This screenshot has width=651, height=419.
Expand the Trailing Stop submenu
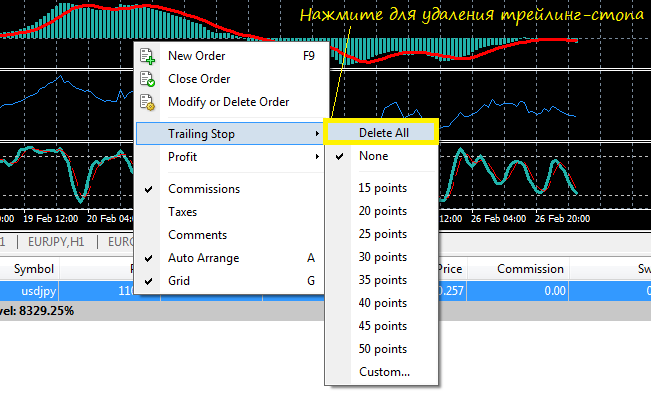(230, 134)
